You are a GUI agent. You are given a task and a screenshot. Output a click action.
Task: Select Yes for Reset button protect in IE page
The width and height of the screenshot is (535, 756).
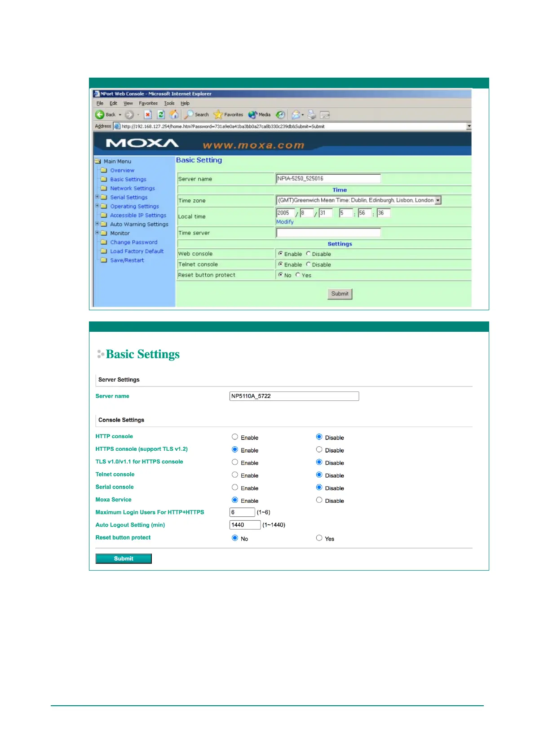click(x=298, y=275)
